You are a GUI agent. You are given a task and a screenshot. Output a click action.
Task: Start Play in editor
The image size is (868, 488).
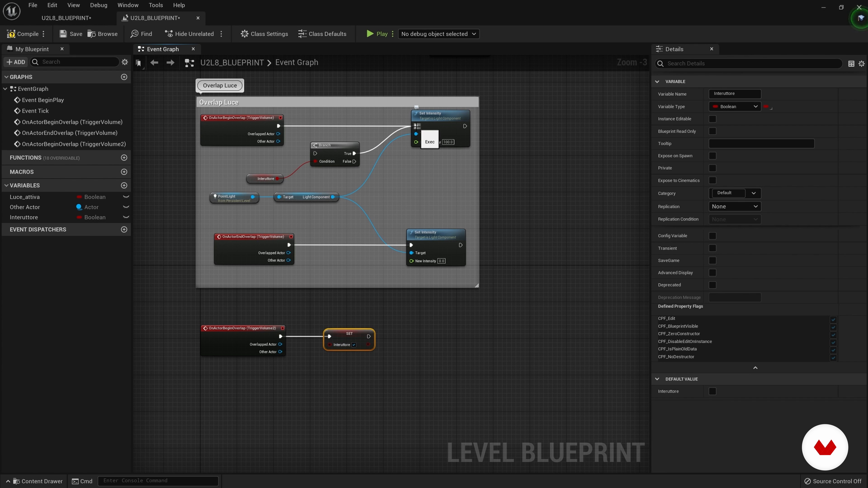click(377, 34)
